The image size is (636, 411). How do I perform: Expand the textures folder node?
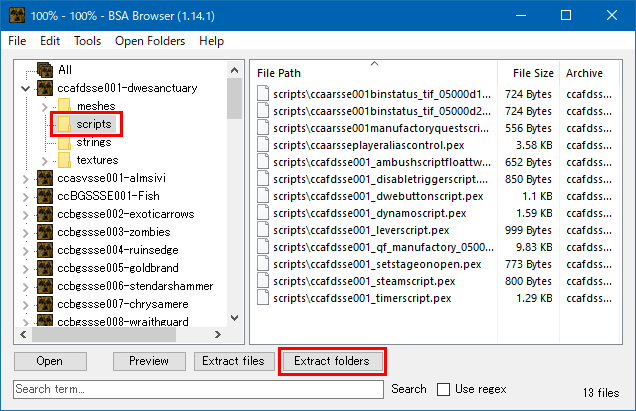(x=45, y=161)
